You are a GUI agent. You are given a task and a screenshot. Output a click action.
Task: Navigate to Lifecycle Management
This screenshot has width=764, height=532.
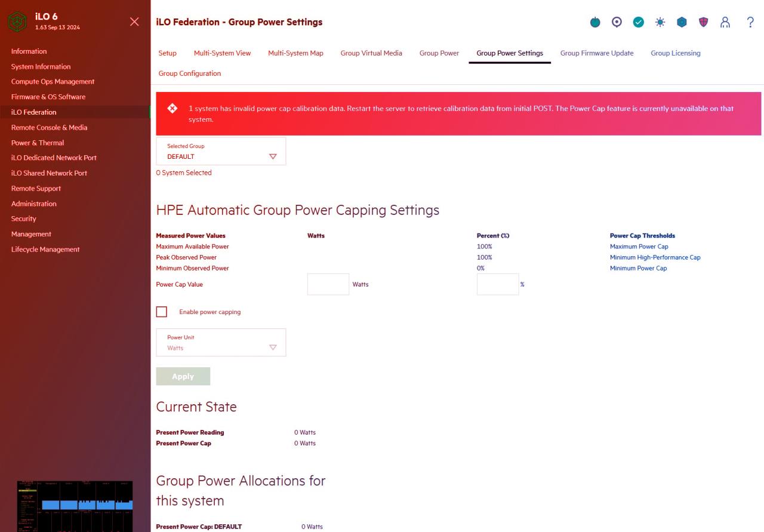pos(45,250)
